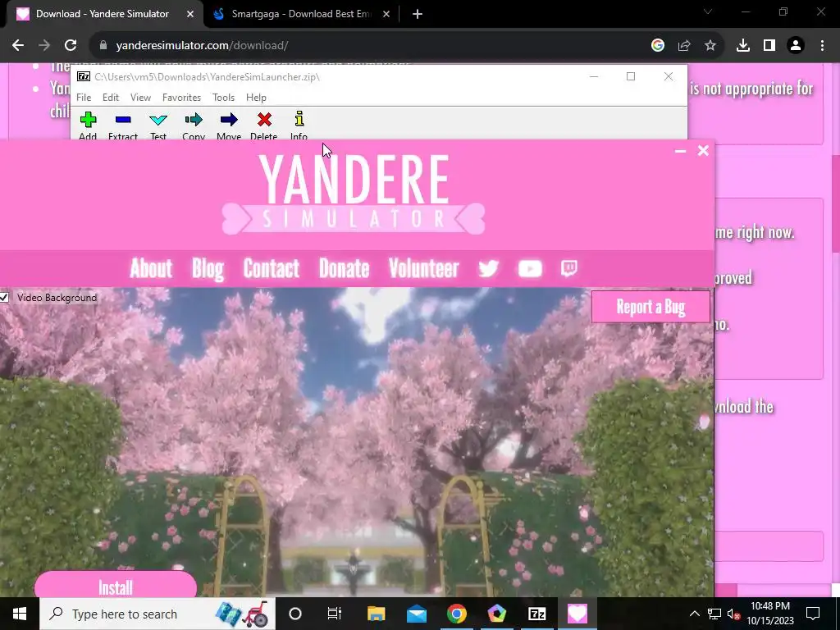Open the Favorites menu in 7-Zip
The image size is (840, 630).
point(181,98)
